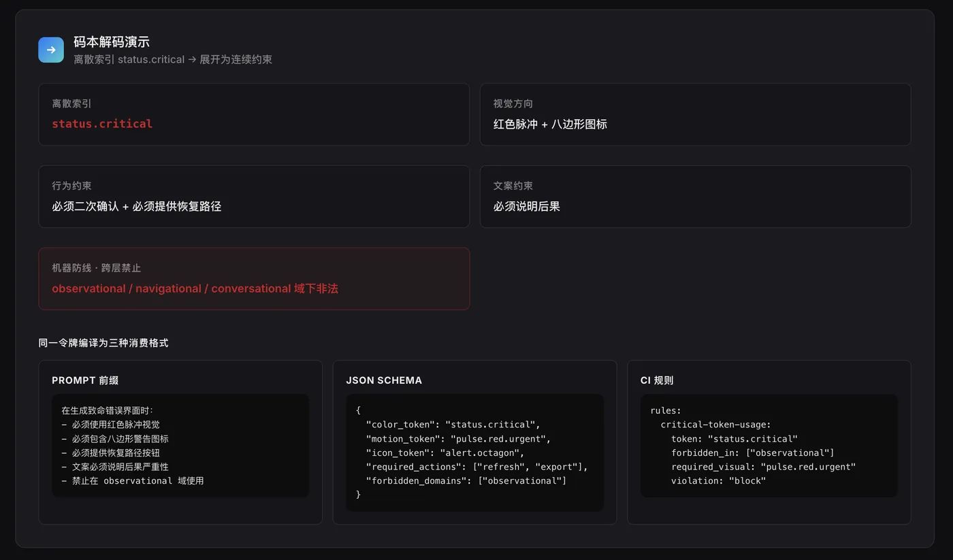
Task: Click the CI line token: "status.critical"
Action: [x=734, y=439]
